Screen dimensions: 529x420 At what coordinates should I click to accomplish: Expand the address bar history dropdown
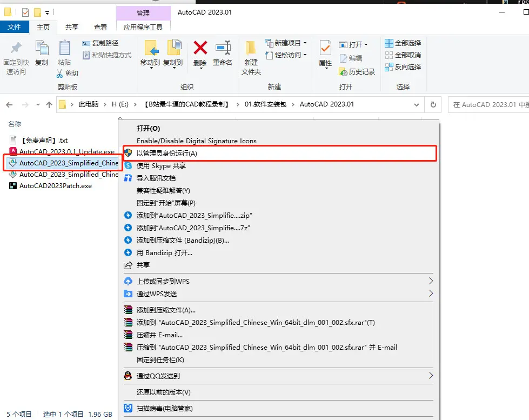coord(417,105)
